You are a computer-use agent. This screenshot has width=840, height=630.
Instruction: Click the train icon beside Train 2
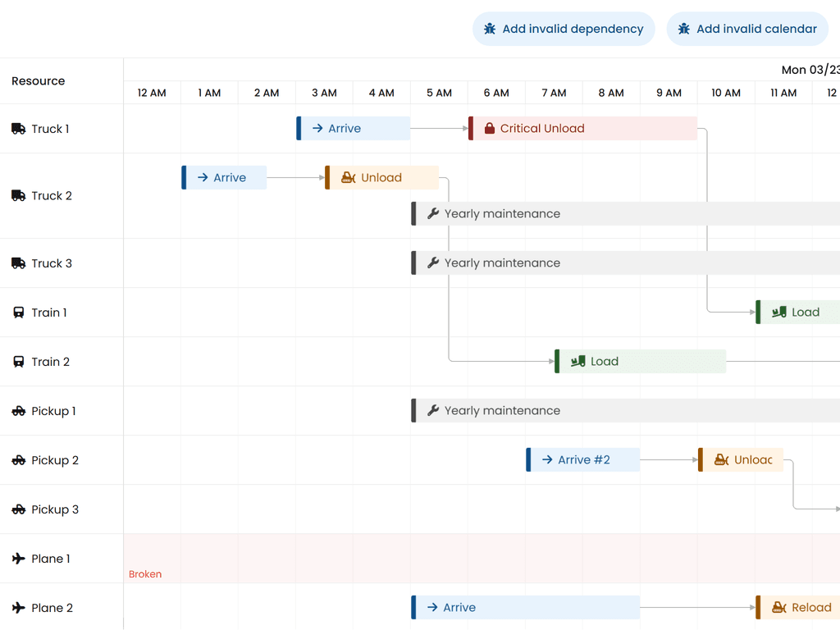pyautogui.click(x=18, y=362)
